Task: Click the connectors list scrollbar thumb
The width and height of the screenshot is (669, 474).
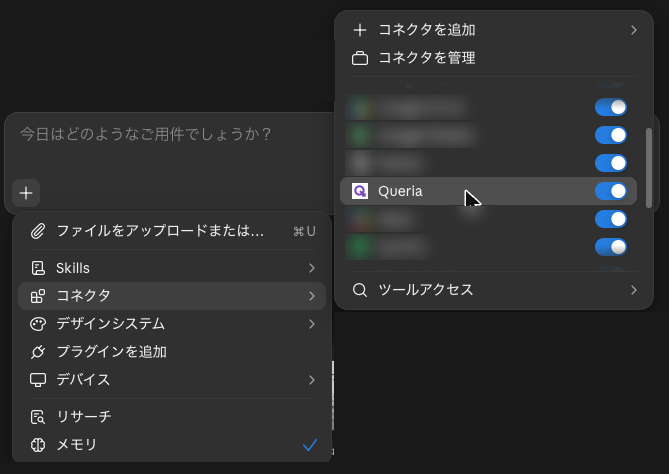Action: [649, 168]
